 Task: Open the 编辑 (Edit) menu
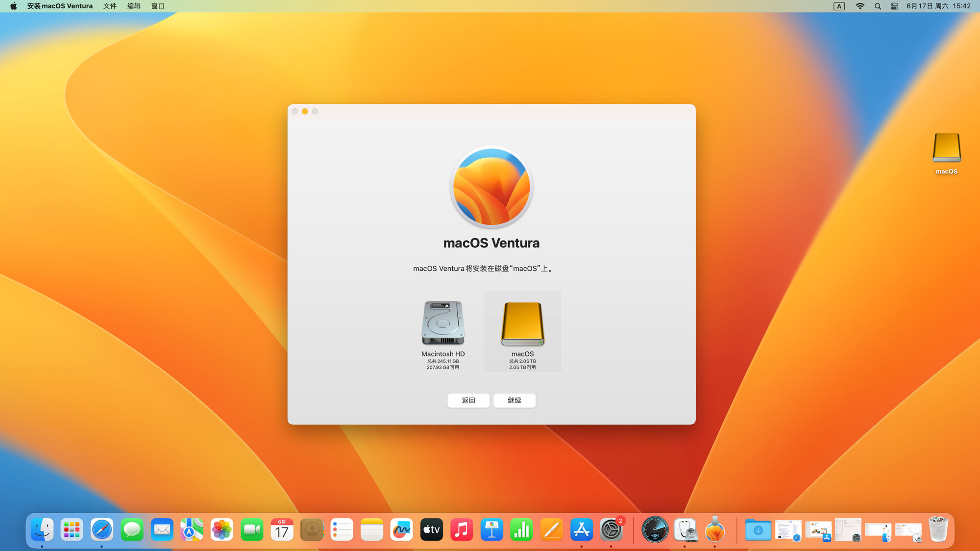134,6
